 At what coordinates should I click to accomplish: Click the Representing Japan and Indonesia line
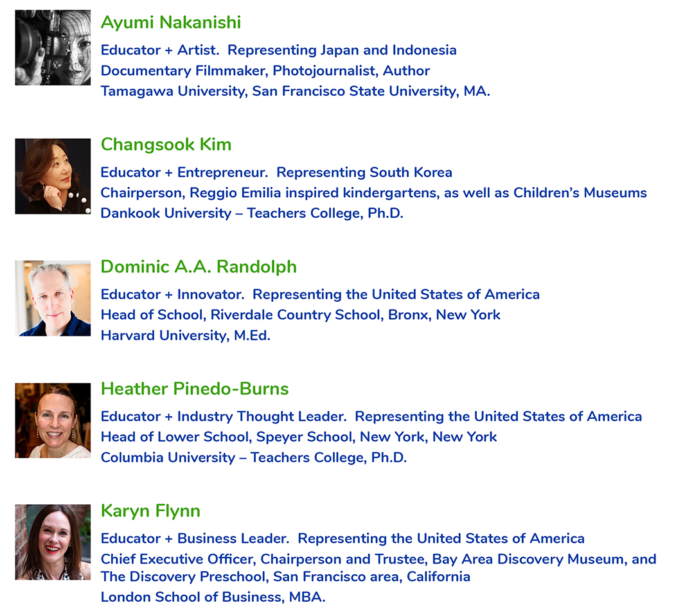coord(279,50)
